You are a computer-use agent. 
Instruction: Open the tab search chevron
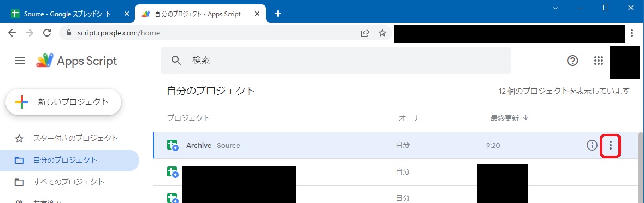(x=556, y=8)
